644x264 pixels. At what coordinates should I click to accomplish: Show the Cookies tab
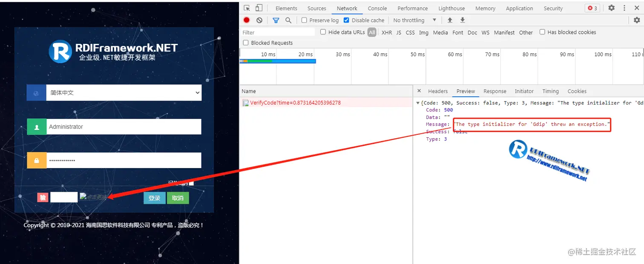click(x=577, y=91)
